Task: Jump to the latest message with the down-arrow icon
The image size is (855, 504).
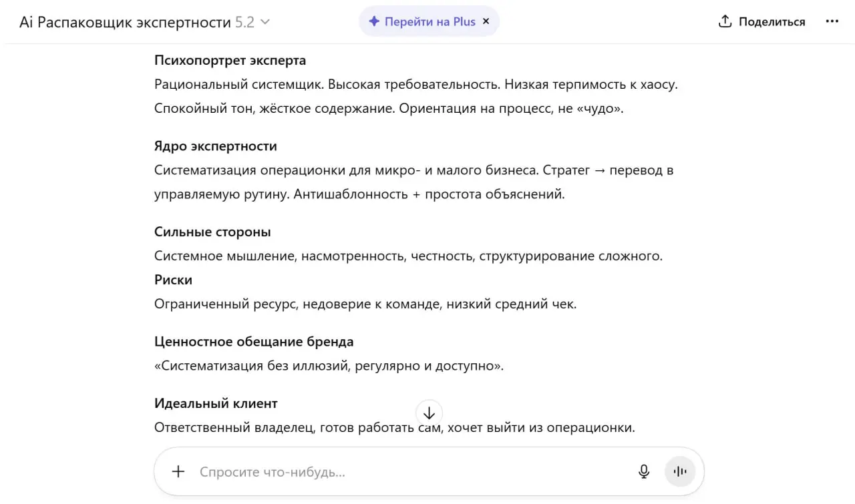Action: [x=429, y=413]
